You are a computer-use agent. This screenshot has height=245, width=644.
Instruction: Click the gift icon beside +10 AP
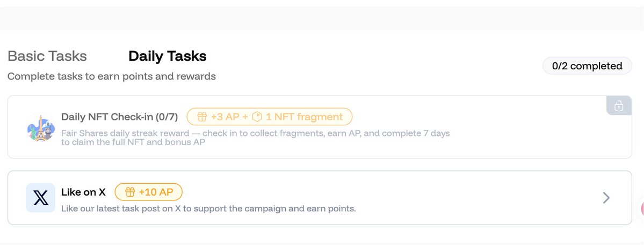coord(130,192)
